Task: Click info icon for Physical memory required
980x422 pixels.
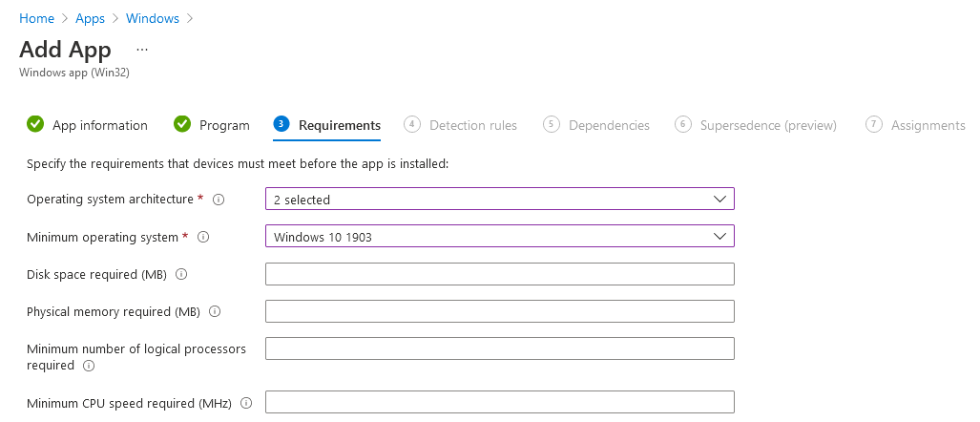Action: [215, 311]
